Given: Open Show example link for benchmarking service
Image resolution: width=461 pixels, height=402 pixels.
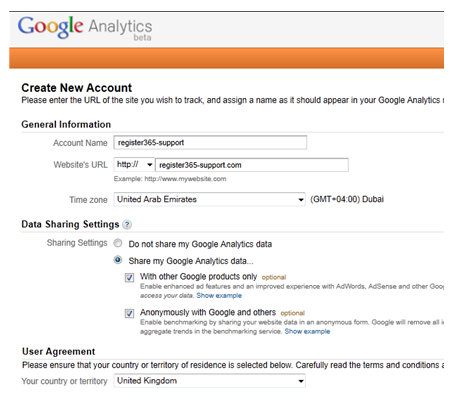Looking at the screenshot, I should coord(307,331).
